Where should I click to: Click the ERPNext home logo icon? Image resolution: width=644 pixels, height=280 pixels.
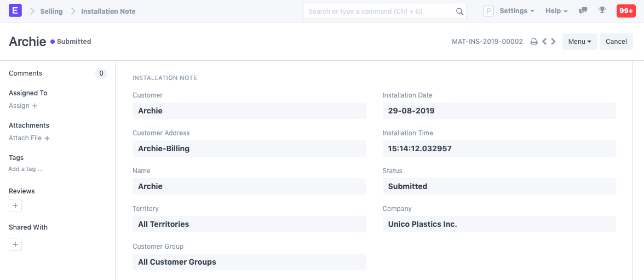coord(15,11)
